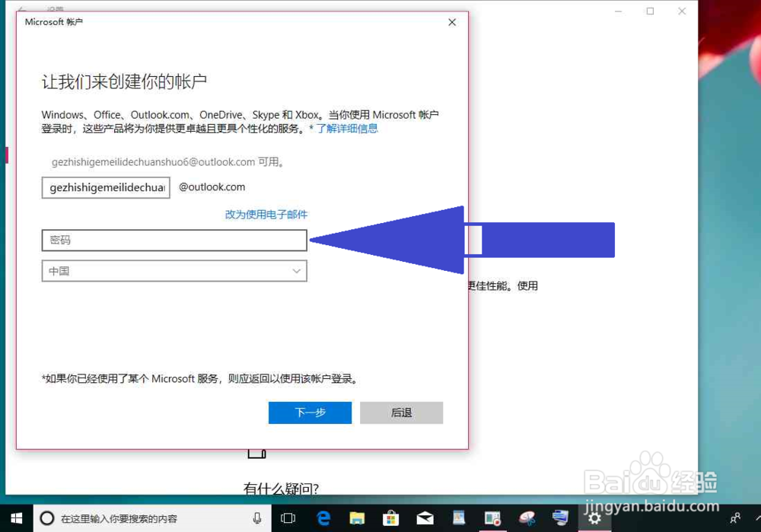The width and height of the screenshot is (761, 532).
Task: Click the 下一步 button
Action: (310, 413)
